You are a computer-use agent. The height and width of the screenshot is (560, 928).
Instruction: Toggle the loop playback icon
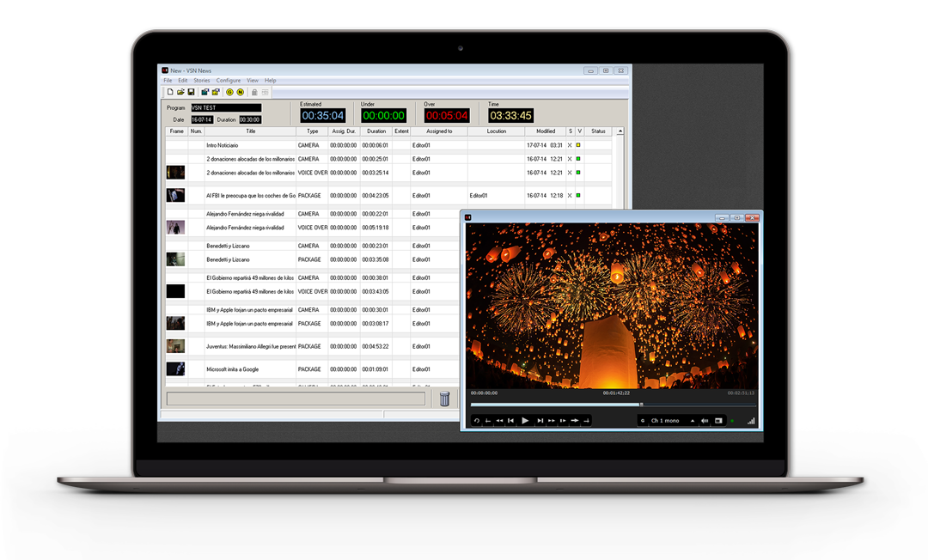tap(477, 421)
